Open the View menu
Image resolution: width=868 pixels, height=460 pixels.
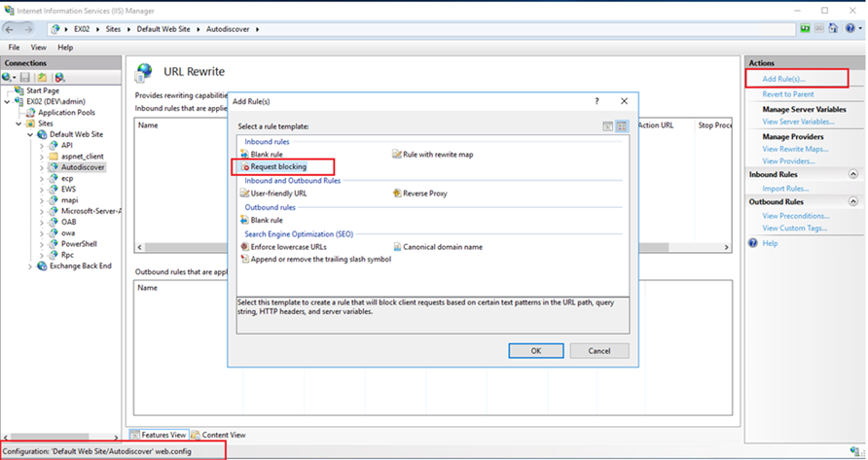(39, 48)
